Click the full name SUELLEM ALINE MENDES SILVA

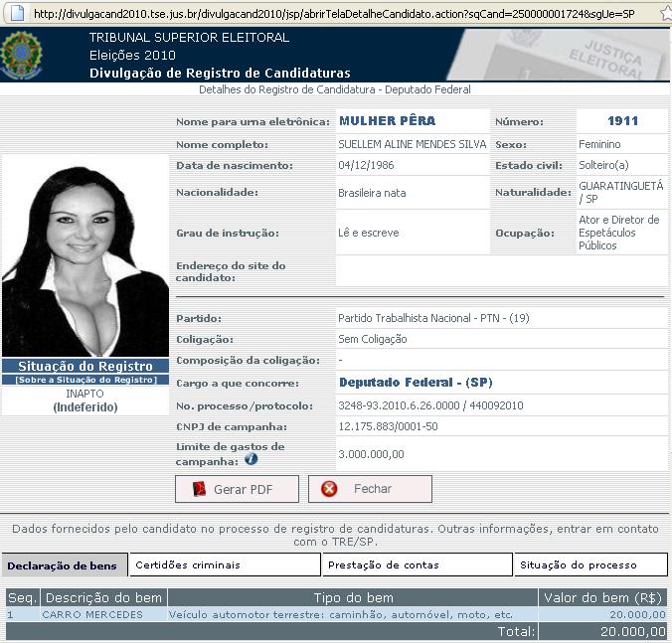click(413, 144)
